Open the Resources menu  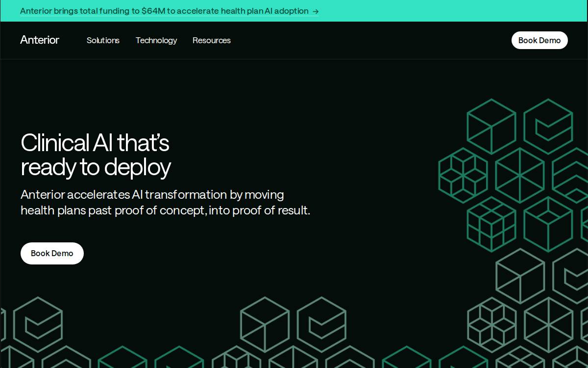pyautogui.click(x=212, y=40)
